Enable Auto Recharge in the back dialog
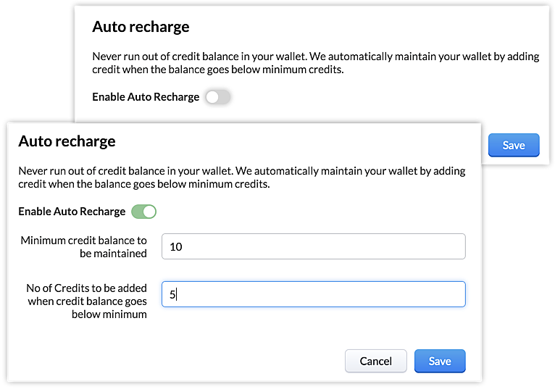This screenshot has height=392, width=555. click(x=217, y=97)
